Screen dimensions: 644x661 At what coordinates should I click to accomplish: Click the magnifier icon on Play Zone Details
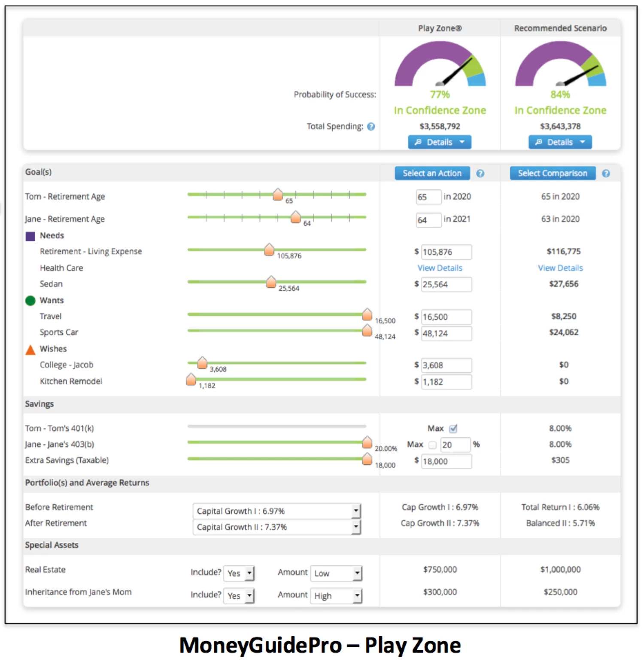419,142
